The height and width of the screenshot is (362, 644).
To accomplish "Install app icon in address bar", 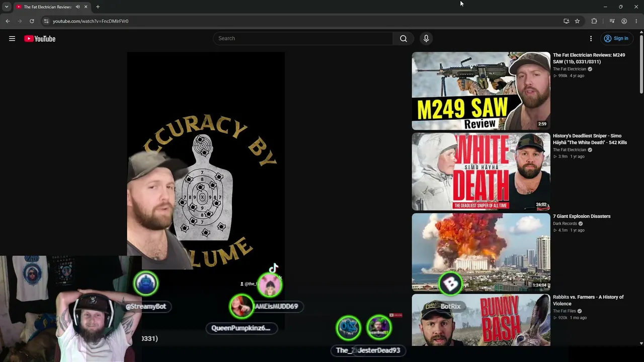I will (x=566, y=21).
